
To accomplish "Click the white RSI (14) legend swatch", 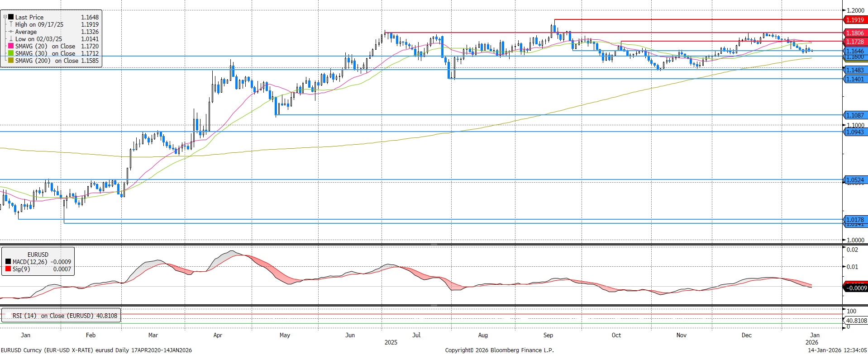I will tap(7, 316).
